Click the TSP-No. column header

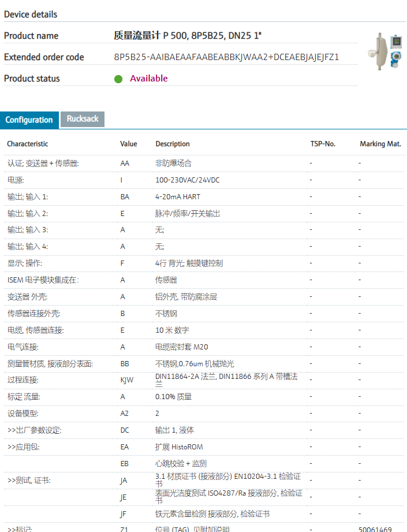click(322, 144)
